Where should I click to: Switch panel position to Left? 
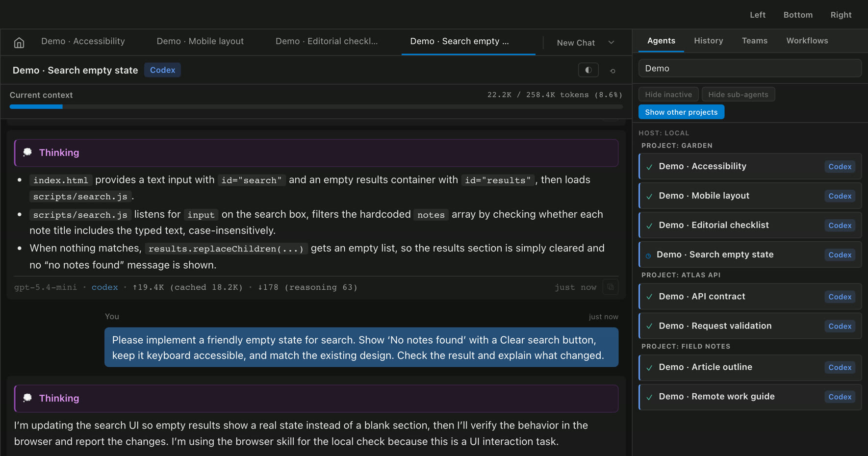pos(757,15)
